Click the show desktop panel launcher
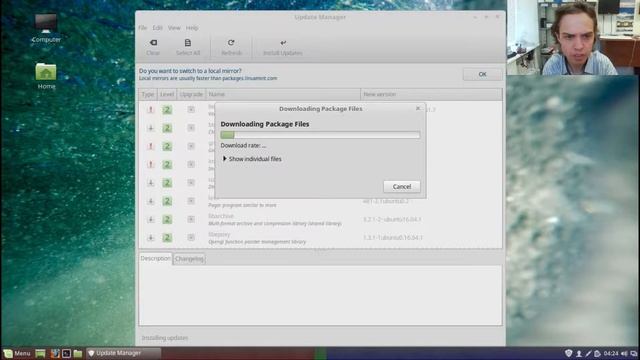640x360 pixels. 40,353
